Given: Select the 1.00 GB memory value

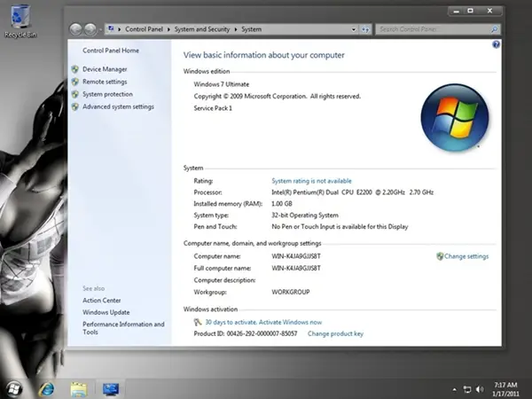Looking at the screenshot, I should [x=282, y=204].
